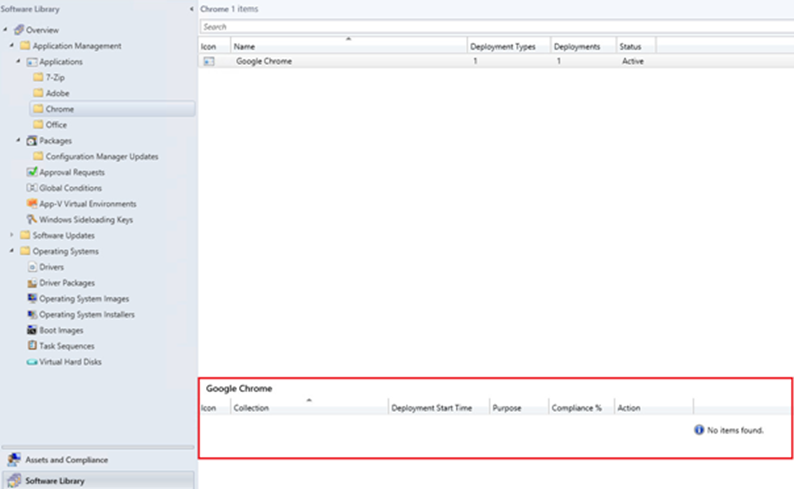Select the Global Conditions node label
This screenshot has width=794, height=489.
click(70, 188)
